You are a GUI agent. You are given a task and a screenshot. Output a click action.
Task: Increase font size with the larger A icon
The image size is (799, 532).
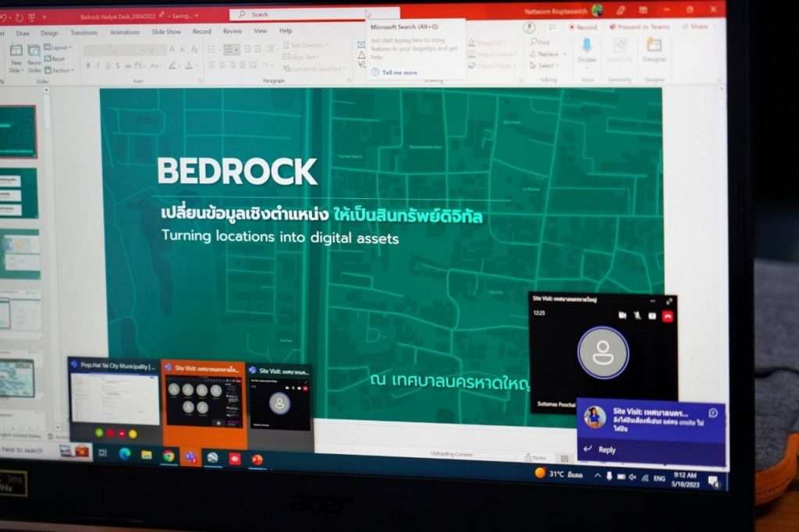click(172, 49)
